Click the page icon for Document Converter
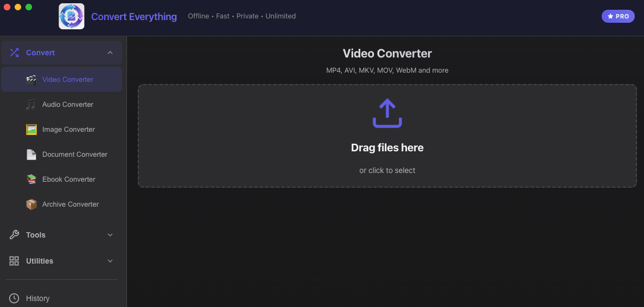This screenshot has height=307, width=644. coord(31,155)
